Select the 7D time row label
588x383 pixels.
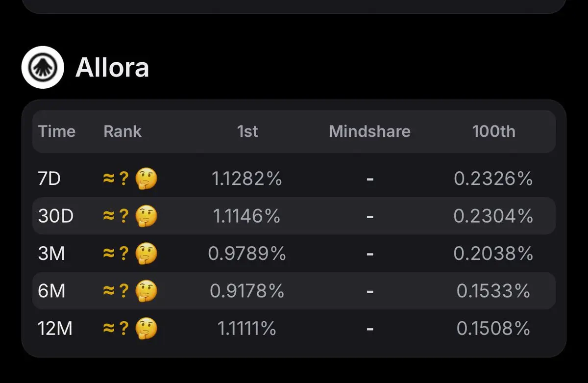click(49, 179)
